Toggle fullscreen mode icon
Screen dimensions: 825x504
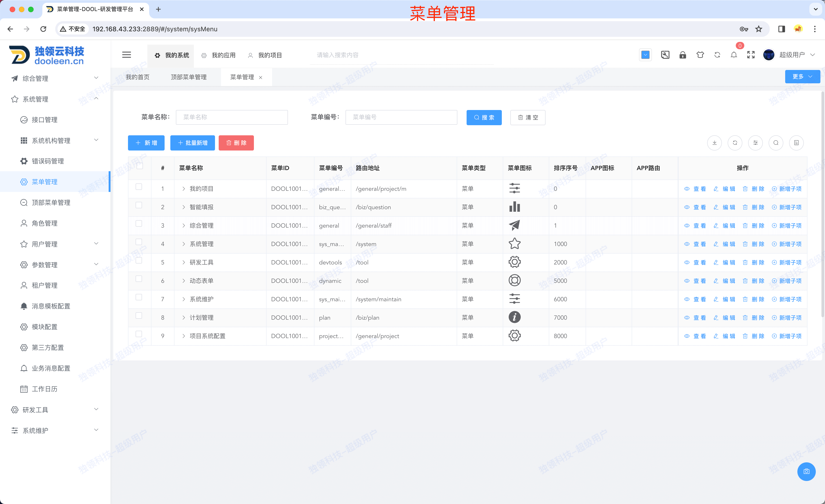(x=751, y=55)
